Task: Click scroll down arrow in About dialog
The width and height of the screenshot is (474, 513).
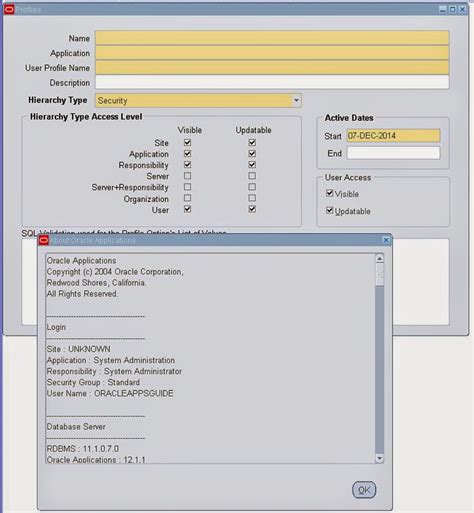Action: click(x=379, y=458)
